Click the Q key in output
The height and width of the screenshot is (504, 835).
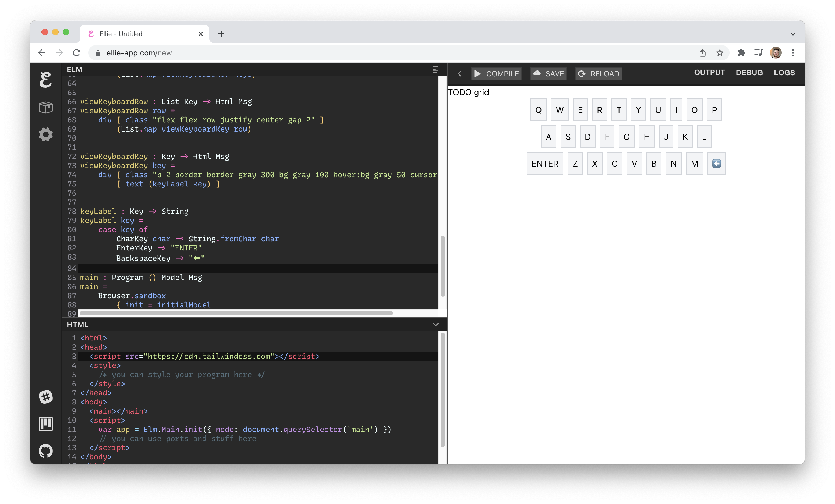(x=539, y=110)
